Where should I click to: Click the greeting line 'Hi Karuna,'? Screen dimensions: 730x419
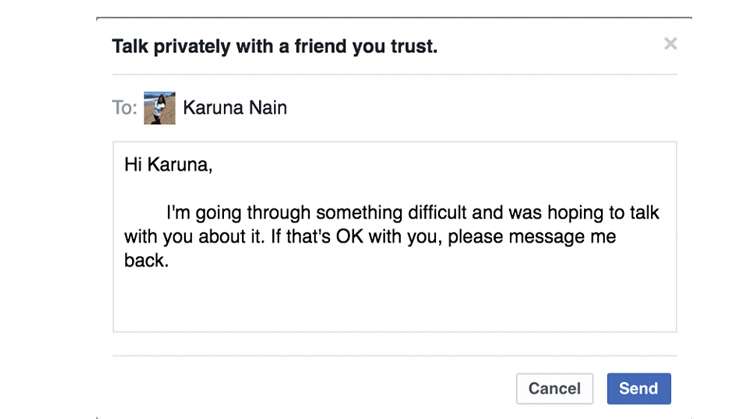click(168, 165)
